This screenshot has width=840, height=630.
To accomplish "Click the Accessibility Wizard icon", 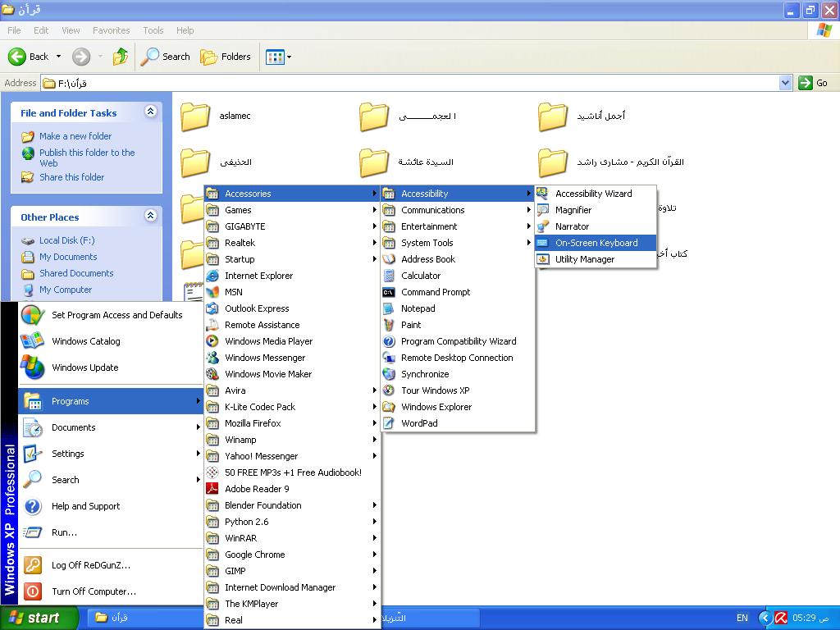I will (x=543, y=194).
